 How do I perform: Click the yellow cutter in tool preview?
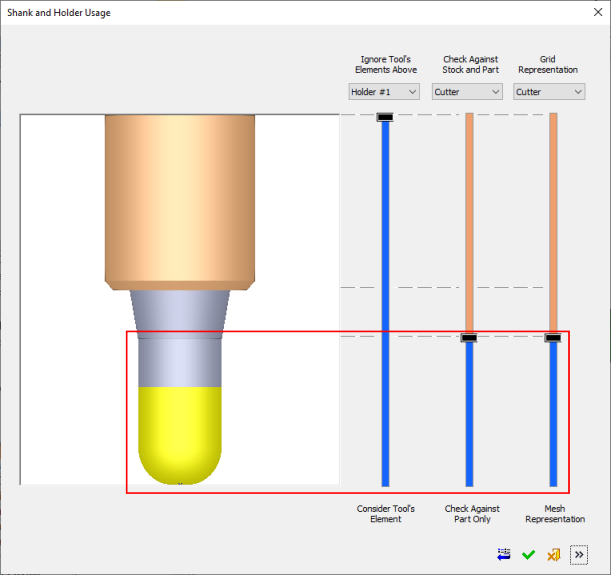(x=180, y=435)
